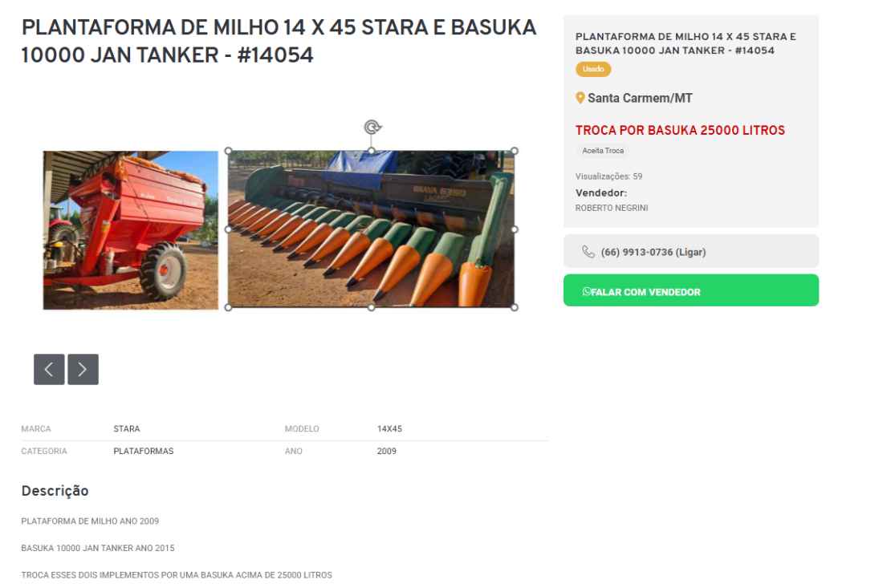The width and height of the screenshot is (883, 588).
Task: Click the bottom-center handle of selected image
Action: coord(371,307)
